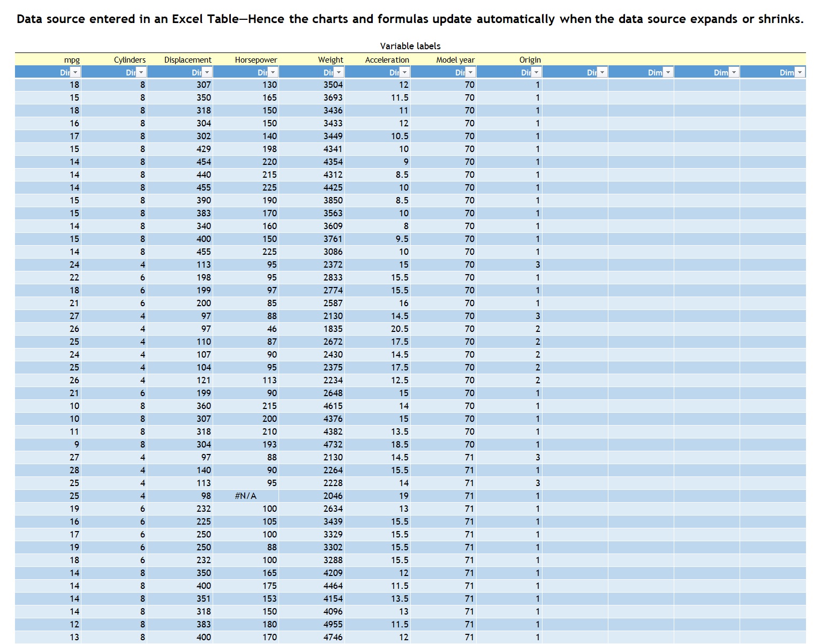This screenshot has width=821, height=644.
Task: Open the filter dropdown under Acceleration
Action: (404, 72)
